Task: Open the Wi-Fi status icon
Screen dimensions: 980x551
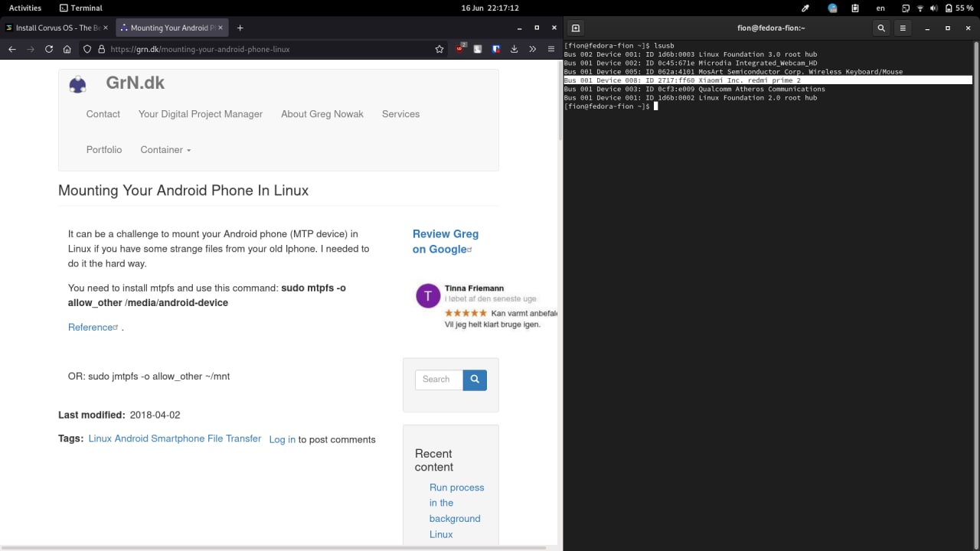Action: coord(920,8)
